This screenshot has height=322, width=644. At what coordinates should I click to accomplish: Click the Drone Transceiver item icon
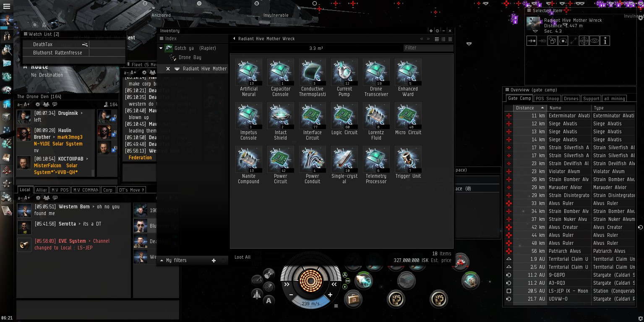[376, 72]
